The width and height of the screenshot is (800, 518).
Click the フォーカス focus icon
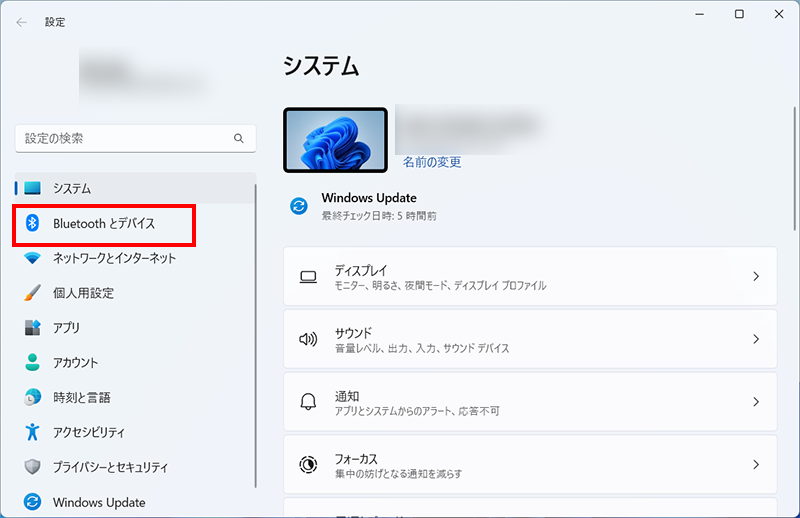(308, 464)
